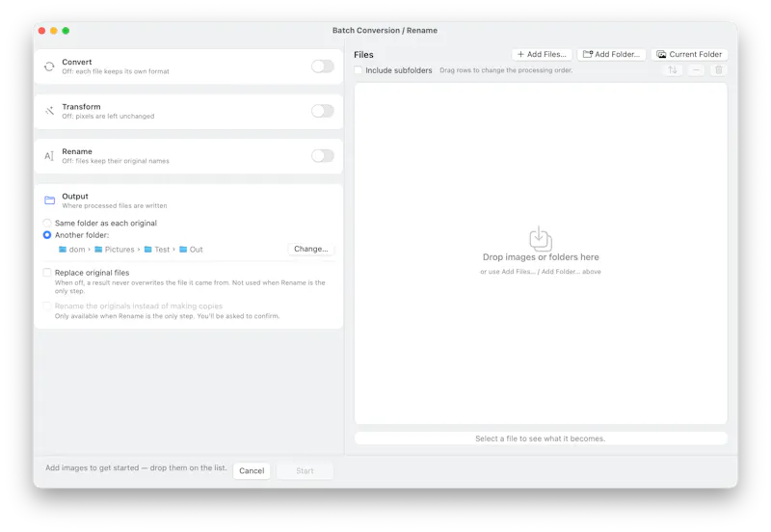The image size is (771, 532).
Task: Click the Rename the originals checkbox
Action: tap(47, 306)
